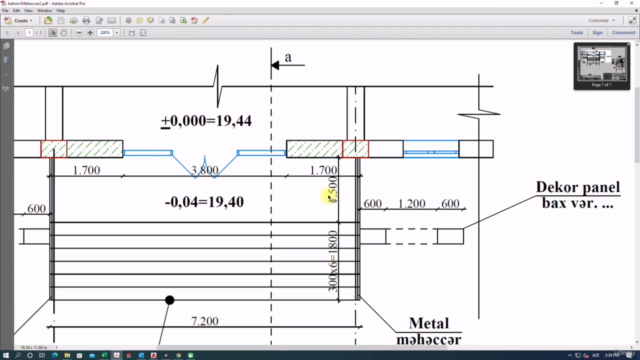Open Task View on taskbar
This screenshot has height=360, width=640.
42,356
